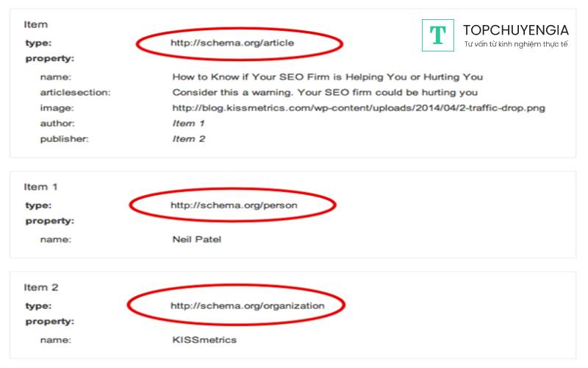The width and height of the screenshot is (588, 368).
Task: Click the schema.org/person type URL
Action: click(234, 205)
